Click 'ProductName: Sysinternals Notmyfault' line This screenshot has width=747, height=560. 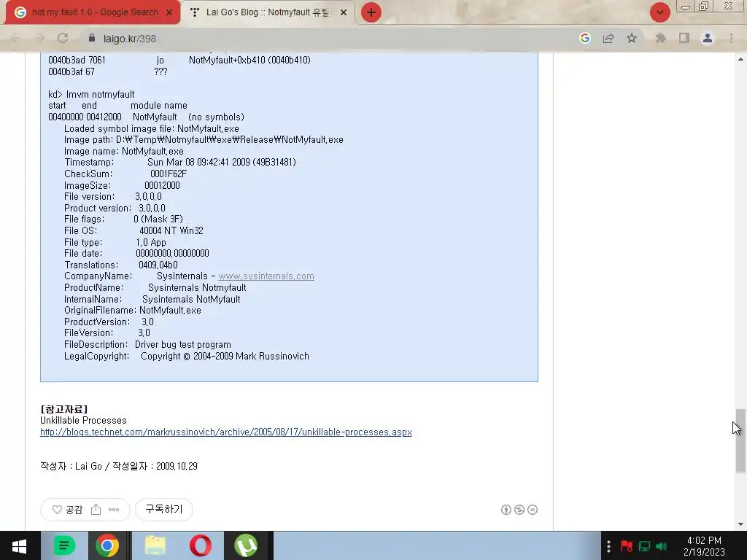(155, 287)
